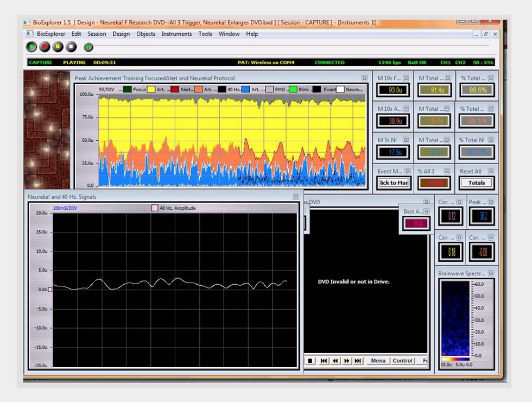This screenshot has width=532, height=402.
Task: Toggle the yellow Focus legend swatch
Action: point(151,89)
